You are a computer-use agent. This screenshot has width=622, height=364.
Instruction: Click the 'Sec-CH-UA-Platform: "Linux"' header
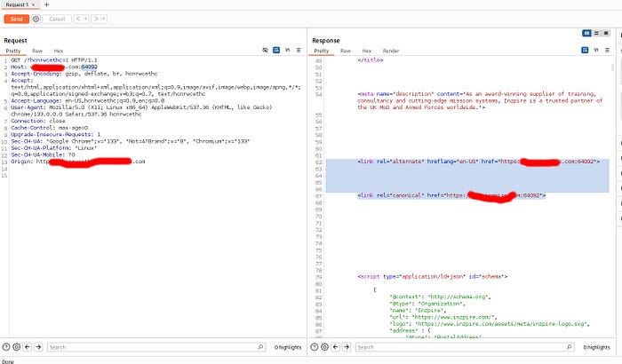(x=54, y=148)
